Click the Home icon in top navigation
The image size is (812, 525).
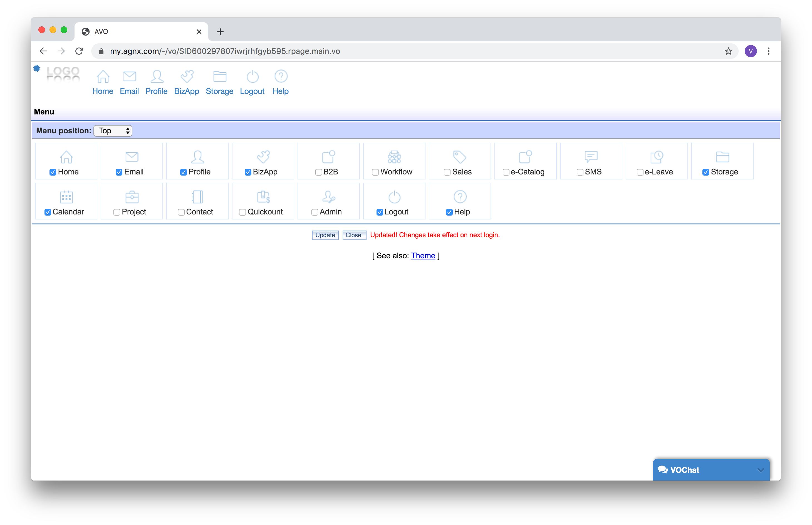(103, 77)
